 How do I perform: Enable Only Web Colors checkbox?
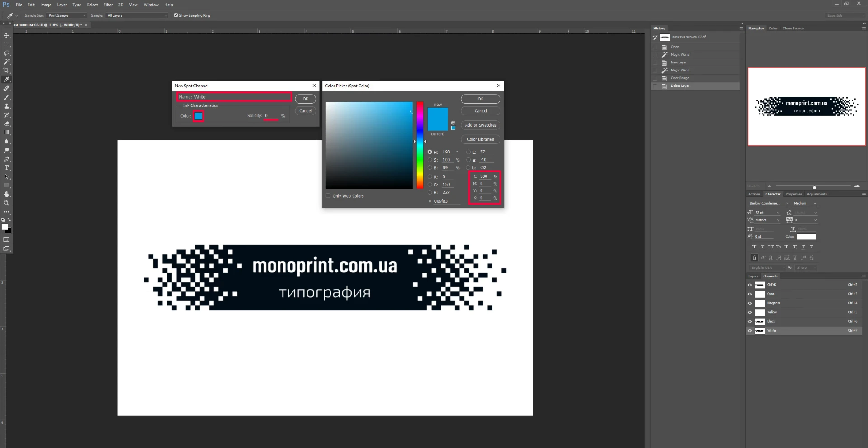click(328, 196)
